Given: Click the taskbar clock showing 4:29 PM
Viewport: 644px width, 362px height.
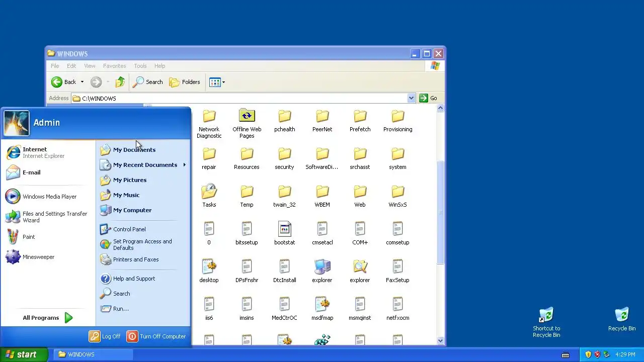Looking at the screenshot, I should coord(625,354).
